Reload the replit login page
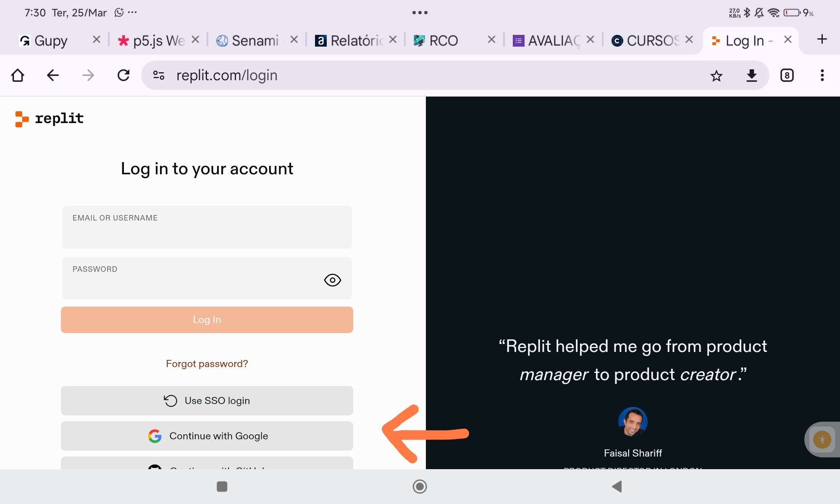Viewport: 840px width, 504px height. click(x=123, y=76)
